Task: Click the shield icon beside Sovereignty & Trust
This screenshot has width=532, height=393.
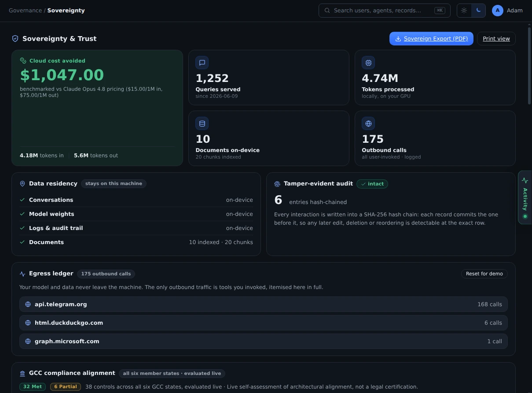Action: [15, 39]
